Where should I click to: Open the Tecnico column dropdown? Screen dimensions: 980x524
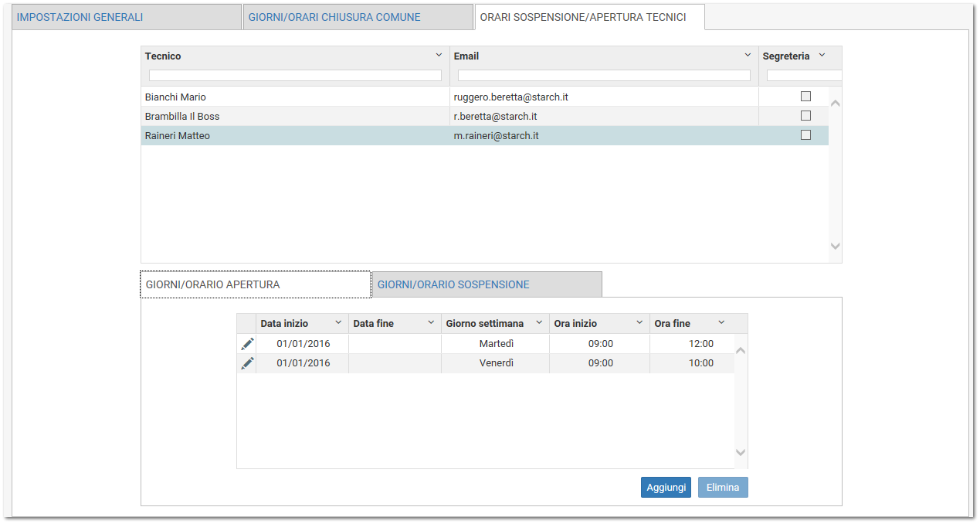[439, 56]
